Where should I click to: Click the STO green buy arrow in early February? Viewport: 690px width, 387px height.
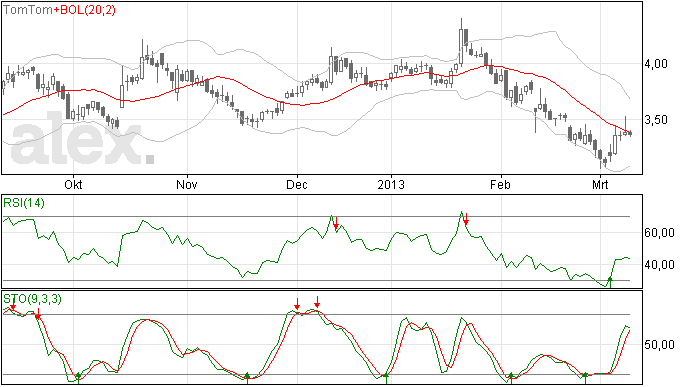point(511,378)
